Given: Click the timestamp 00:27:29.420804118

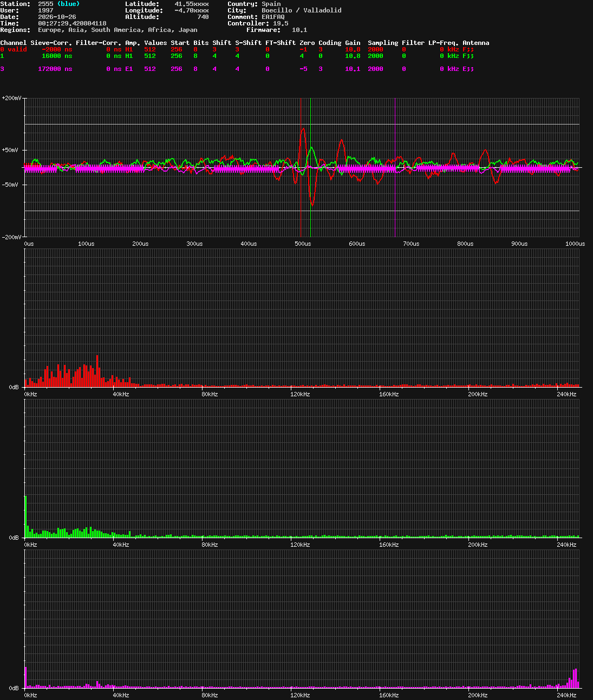Looking at the screenshot, I should pos(72,23).
